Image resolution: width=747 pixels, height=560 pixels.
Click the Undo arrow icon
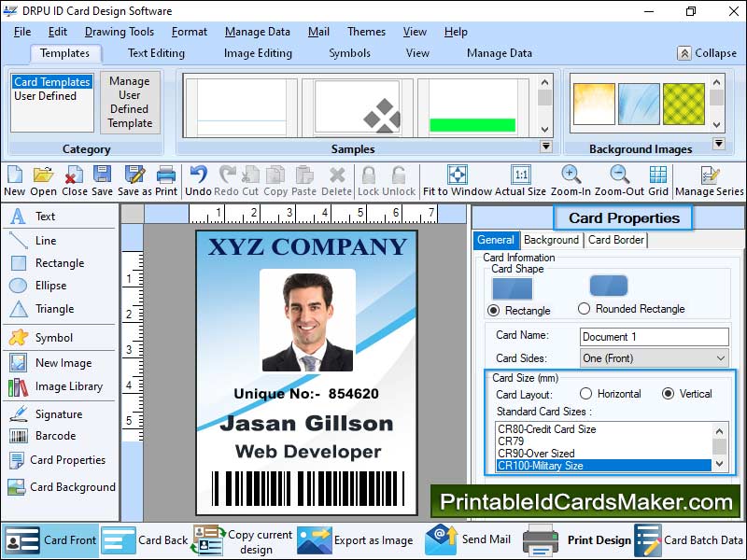(x=198, y=175)
